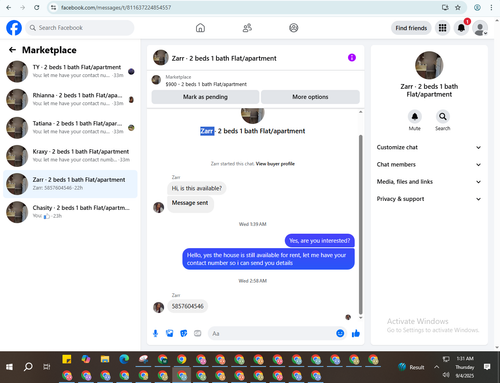The image size is (500, 383).
Task: Click the 'Message sent' bubble
Action: tap(190, 203)
